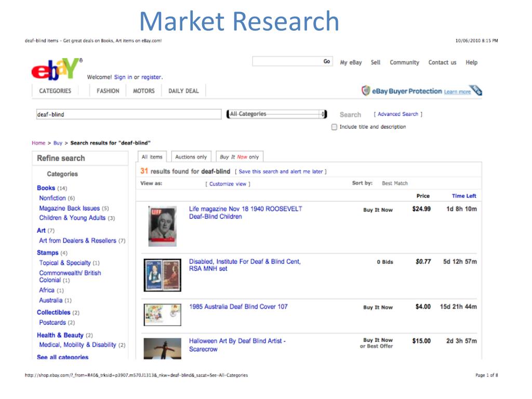The image size is (532, 399).
Task: Switch to the All items tab
Action: [152, 157]
